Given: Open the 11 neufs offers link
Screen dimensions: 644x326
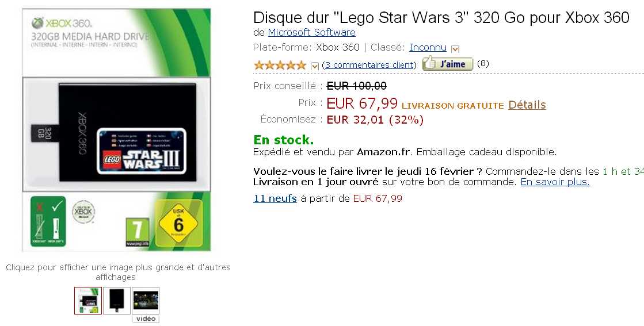Looking at the screenshot, I should pos(275,198).
